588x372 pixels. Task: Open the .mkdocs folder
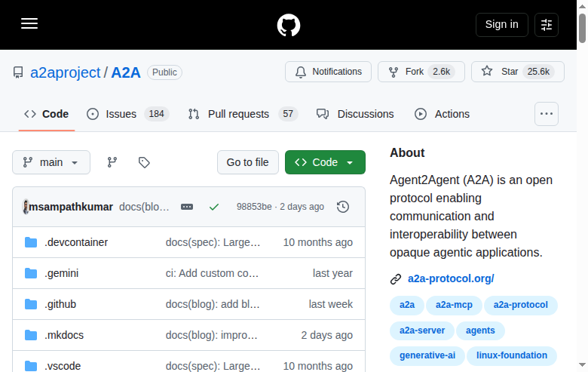[x=64, y=335]
